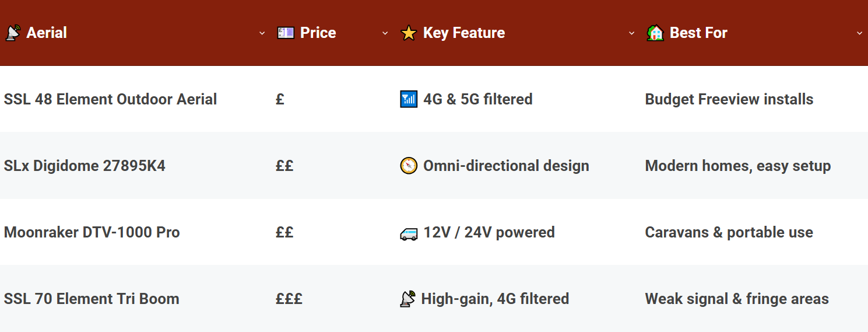
Task: Click the Weak signal & fringe areas cell
Action: [736, 299]
